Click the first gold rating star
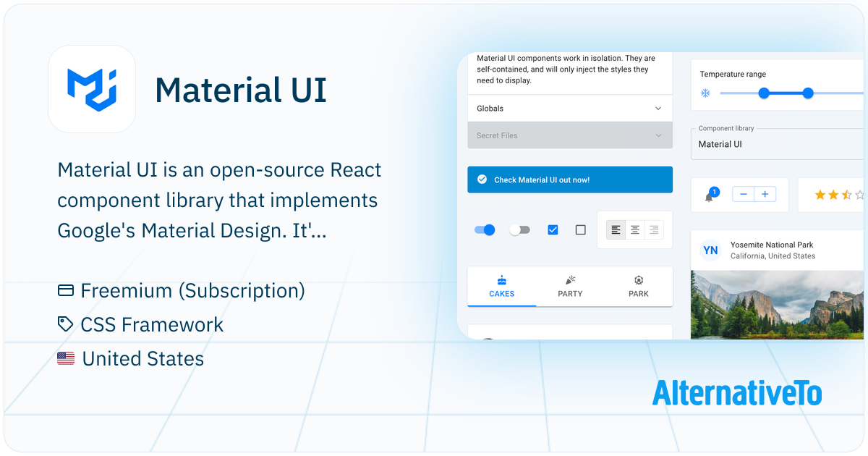868x456 pixels. pos(820,195)
